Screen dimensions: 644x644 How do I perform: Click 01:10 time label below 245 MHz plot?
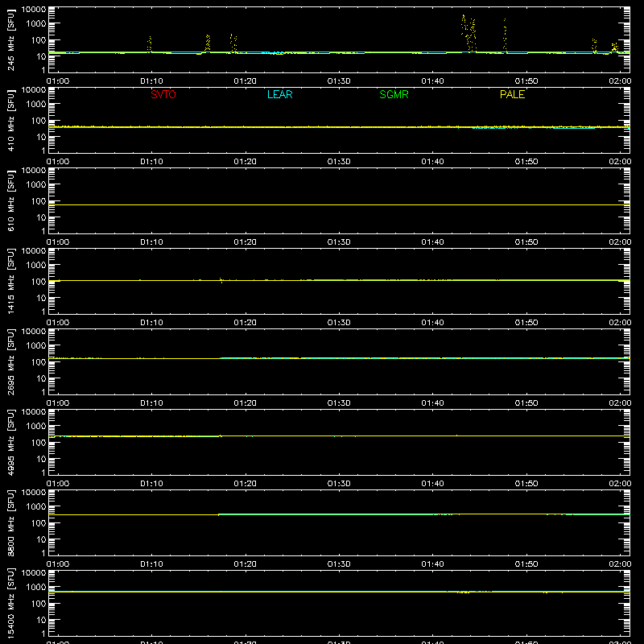pos(151,81)
